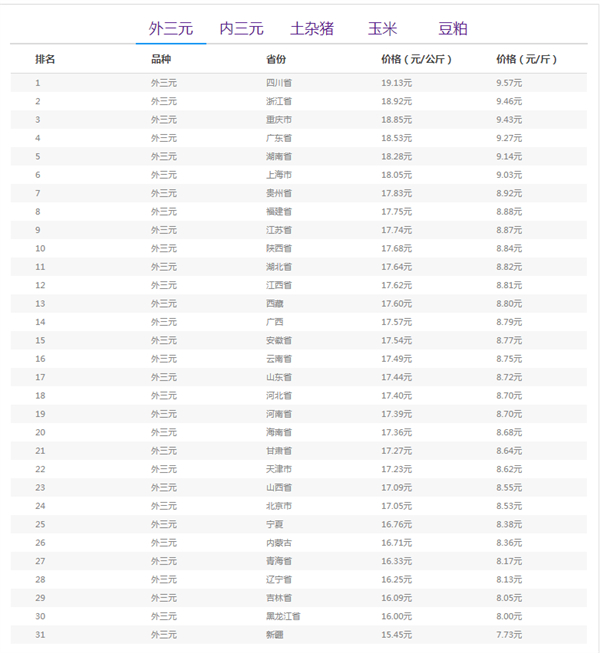Image resolution: width=600 pixels, height=653 pixels.
Task: Click 浙江省 in row 2
Action: (279, 101)
